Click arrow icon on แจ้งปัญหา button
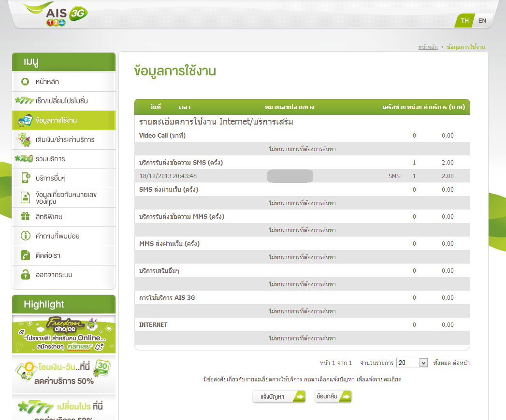Screen dimensions: 506x420 click(x=300, y=396)
